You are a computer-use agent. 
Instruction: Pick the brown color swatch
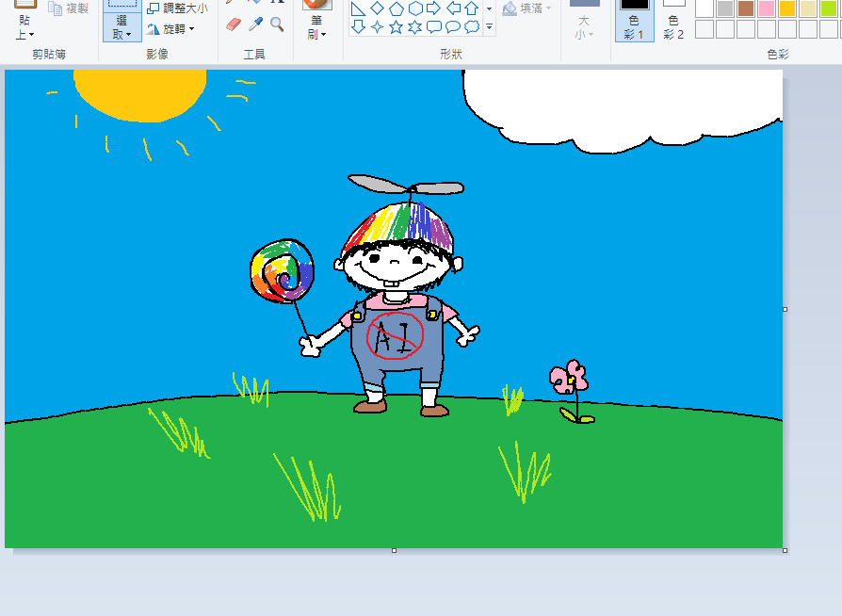(x=746, y=8)
